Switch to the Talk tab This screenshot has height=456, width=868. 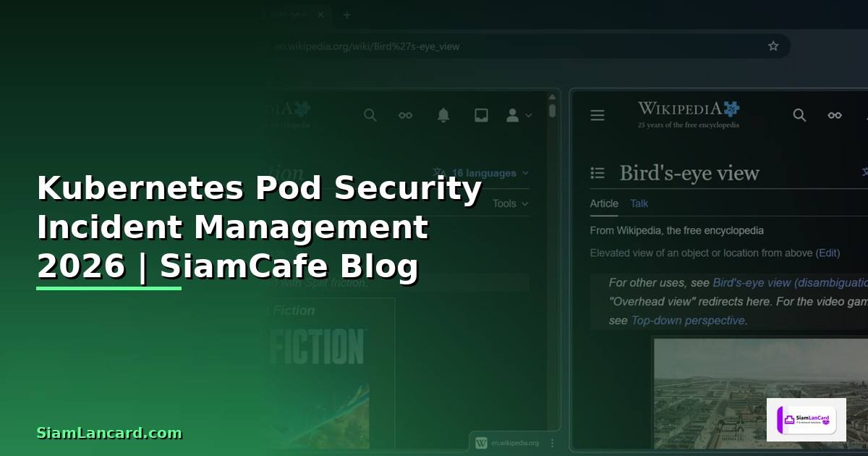639,203
